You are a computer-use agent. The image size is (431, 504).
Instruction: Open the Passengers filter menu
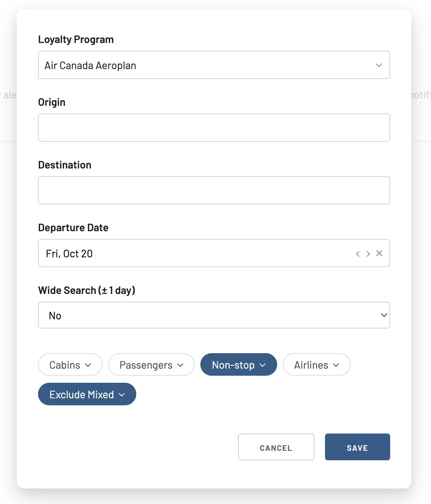coord(151,364)
